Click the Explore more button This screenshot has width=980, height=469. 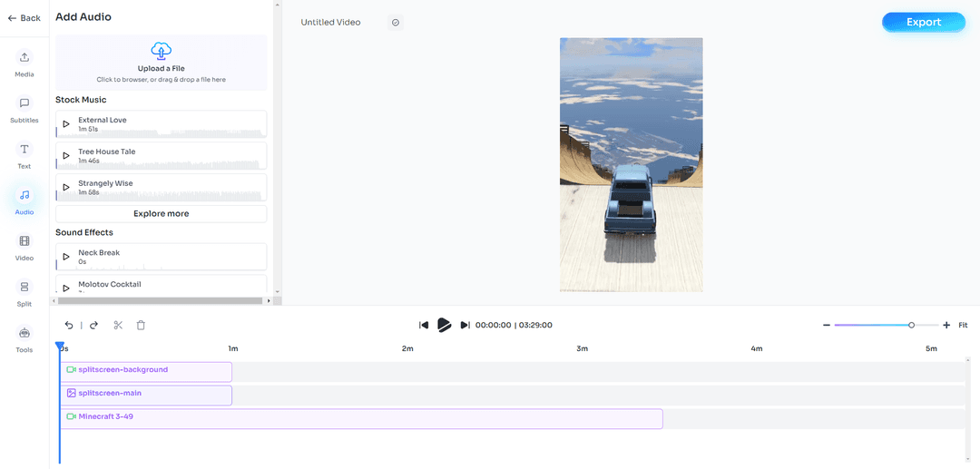pyautogui.click(x=162, y=213)
